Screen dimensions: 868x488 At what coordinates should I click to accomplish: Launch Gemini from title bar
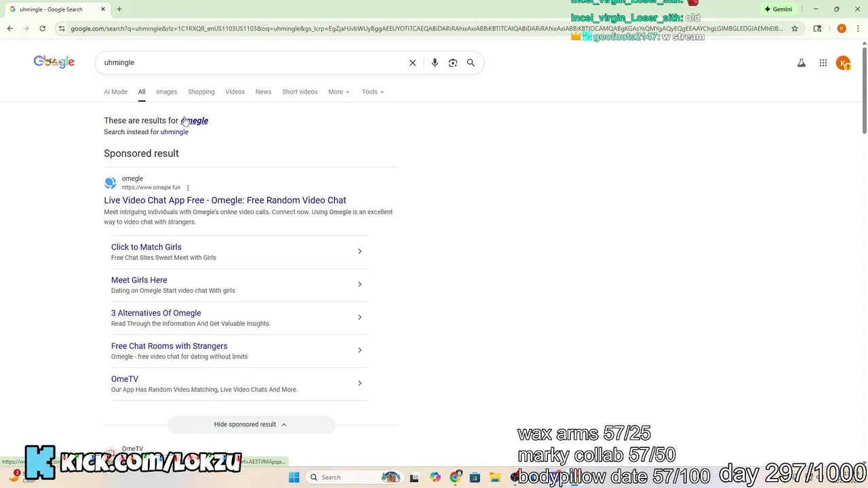pyautogui.click(x=778, y=9)
